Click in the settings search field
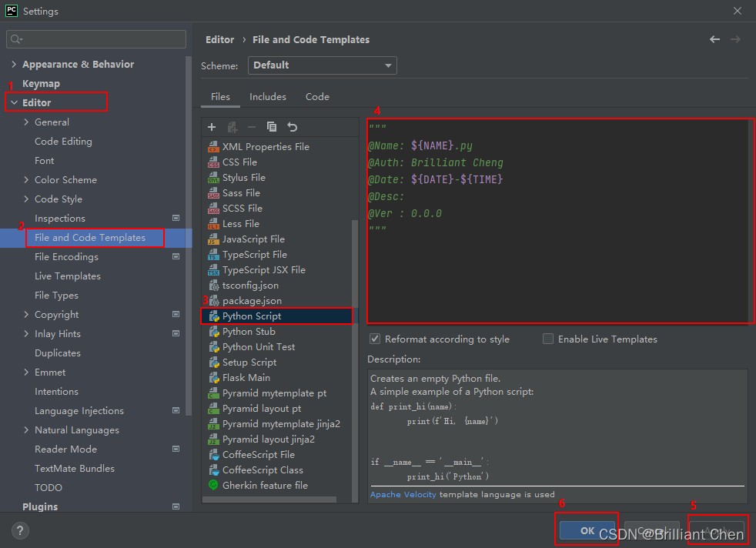 coord(96,39)
